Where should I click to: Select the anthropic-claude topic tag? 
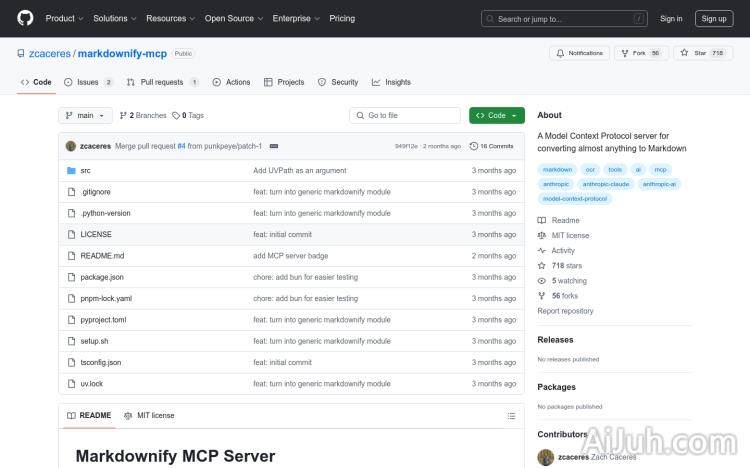(605, 184)
